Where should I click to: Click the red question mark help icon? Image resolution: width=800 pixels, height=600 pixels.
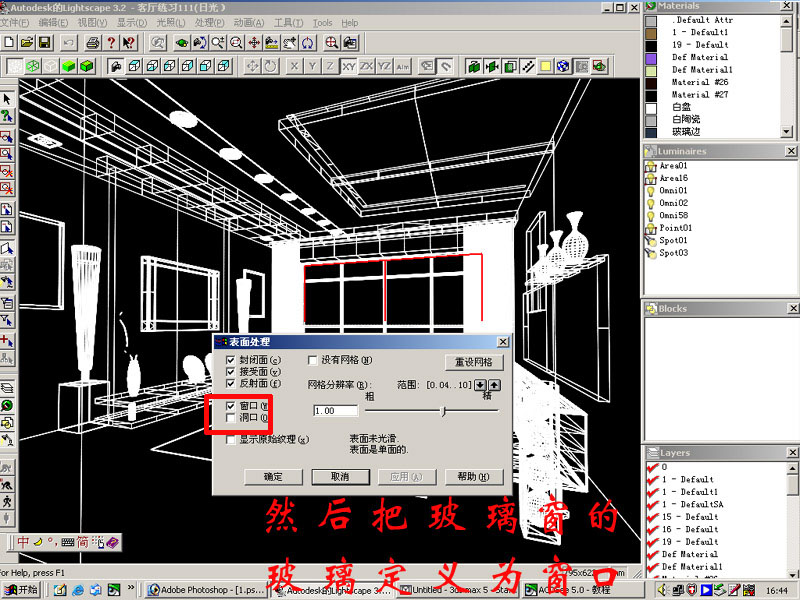tap(111, 42)
